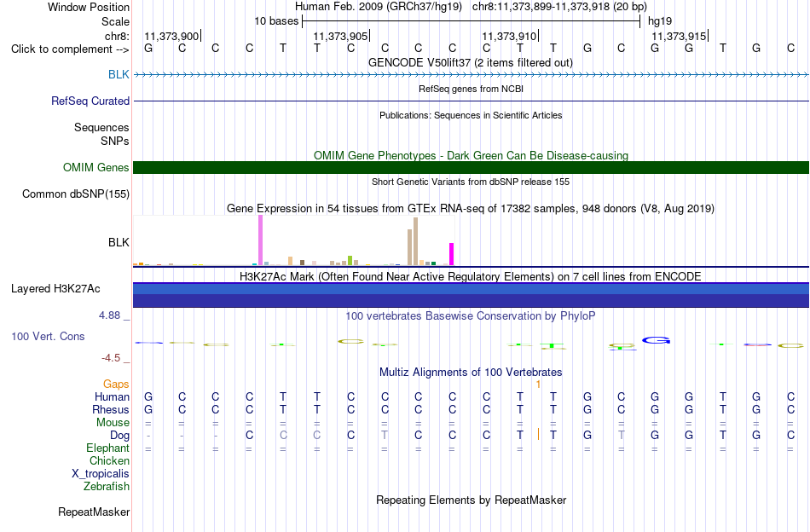Click the Repeating Elements by RepeatMasker title
810x532 pixels.
[x=472, y=500]
